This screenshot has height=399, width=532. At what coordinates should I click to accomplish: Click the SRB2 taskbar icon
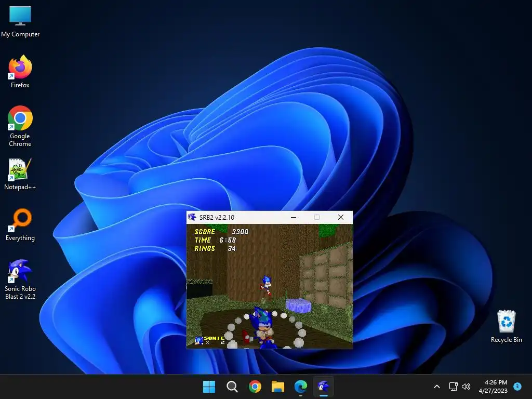tap(324, 387)
